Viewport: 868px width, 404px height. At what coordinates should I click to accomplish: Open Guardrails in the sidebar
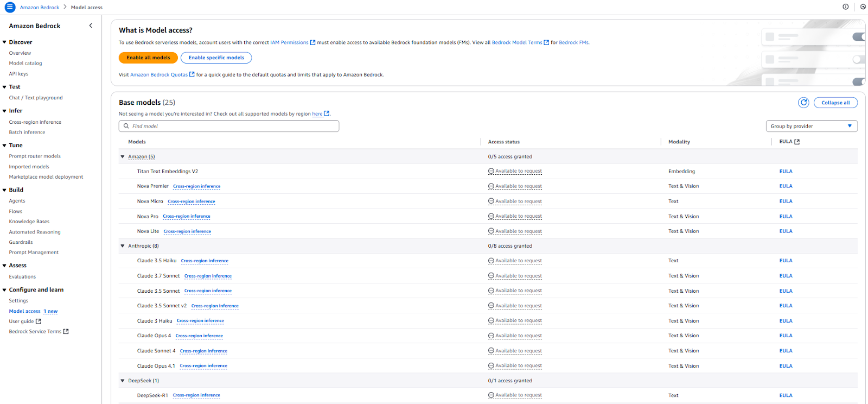pos(21,242)
